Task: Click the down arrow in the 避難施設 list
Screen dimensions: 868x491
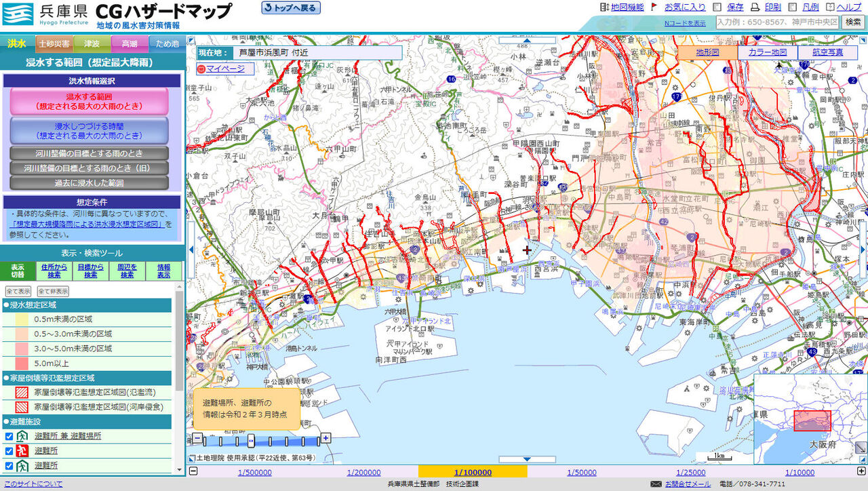Action: 179,469
